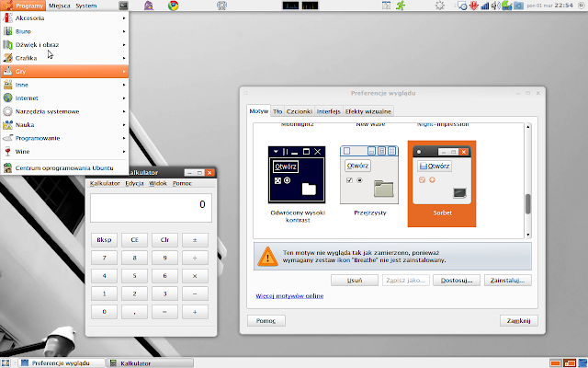The image size is (588, 368).
Task: Open the Widok menu in Kalkulator
Action: 158,183
